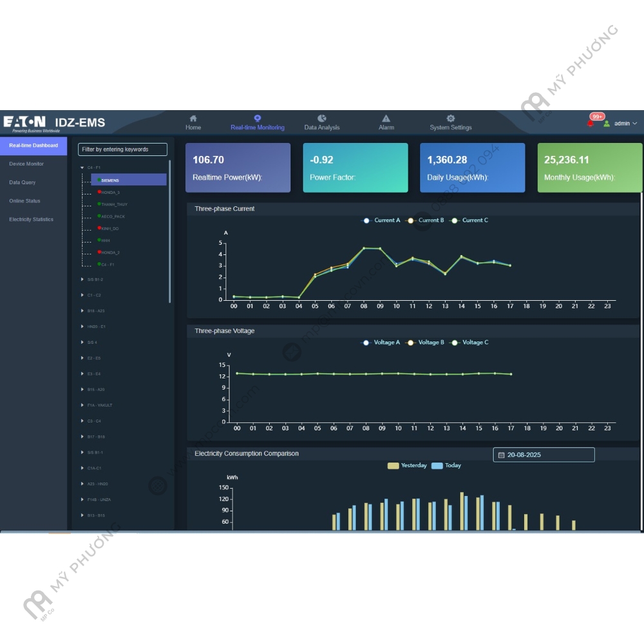Open the admin user dropdown
The image size is (644, 644).
(x=625, y=123)
